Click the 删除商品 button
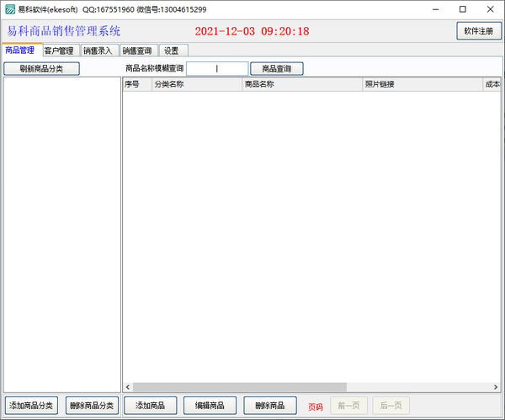505x420 pixels. (270, 406)
